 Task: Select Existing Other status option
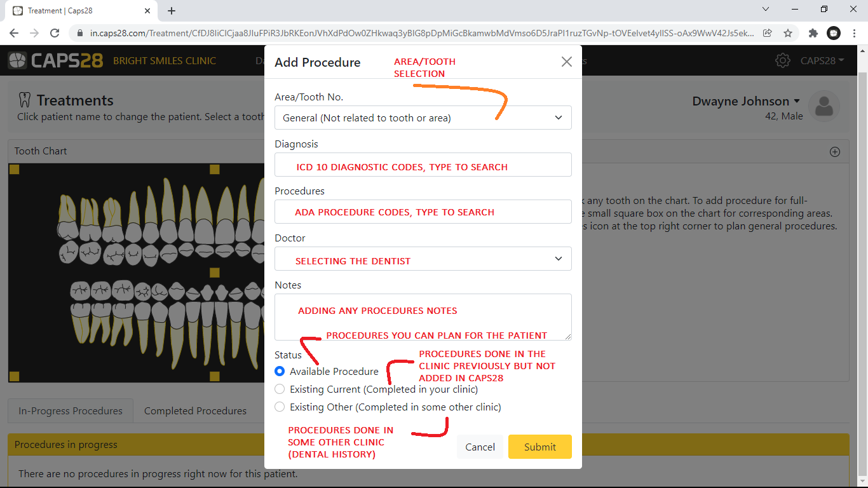[x=280, y=407]
